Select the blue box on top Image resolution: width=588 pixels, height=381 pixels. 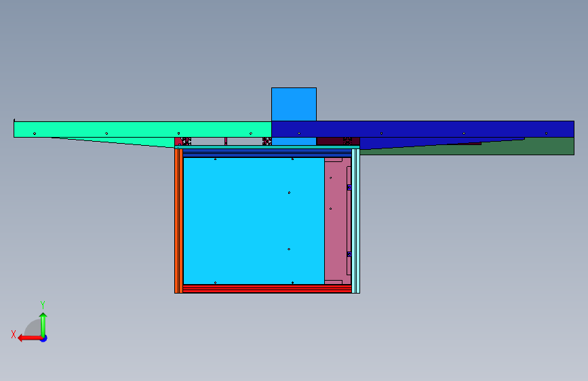[x=294, y=104]
